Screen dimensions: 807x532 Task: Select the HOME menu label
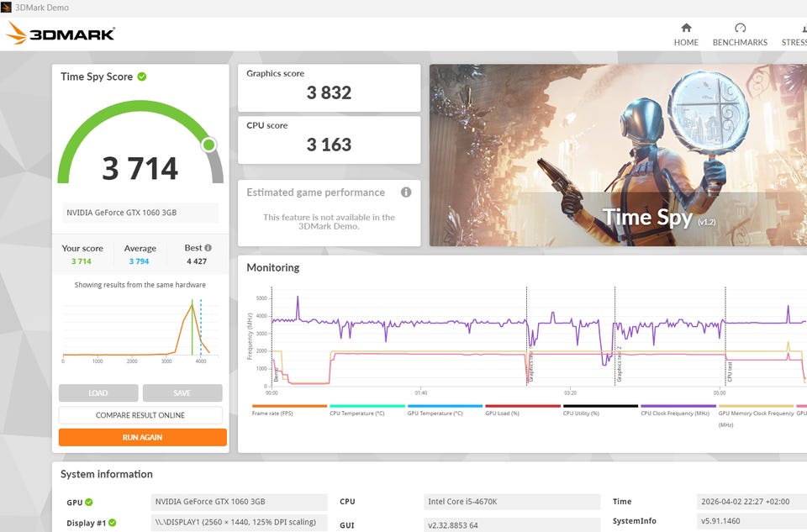[686, 42]
